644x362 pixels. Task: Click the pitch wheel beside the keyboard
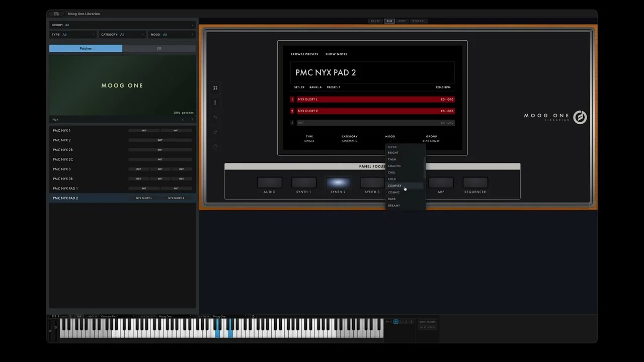coord(50,330)
